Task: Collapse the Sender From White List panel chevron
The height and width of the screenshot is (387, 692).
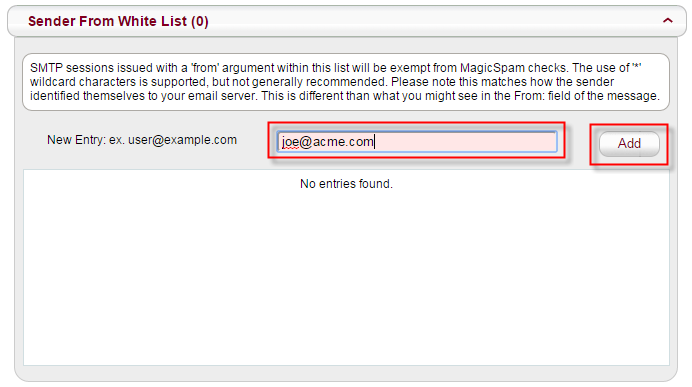Action: coord(668,21)
